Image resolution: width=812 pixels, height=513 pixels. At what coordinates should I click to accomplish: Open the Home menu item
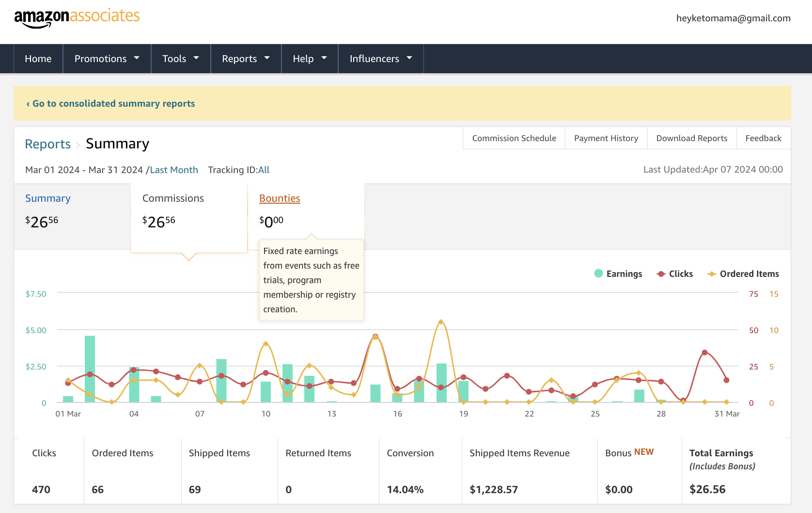[x=38, y=59]
